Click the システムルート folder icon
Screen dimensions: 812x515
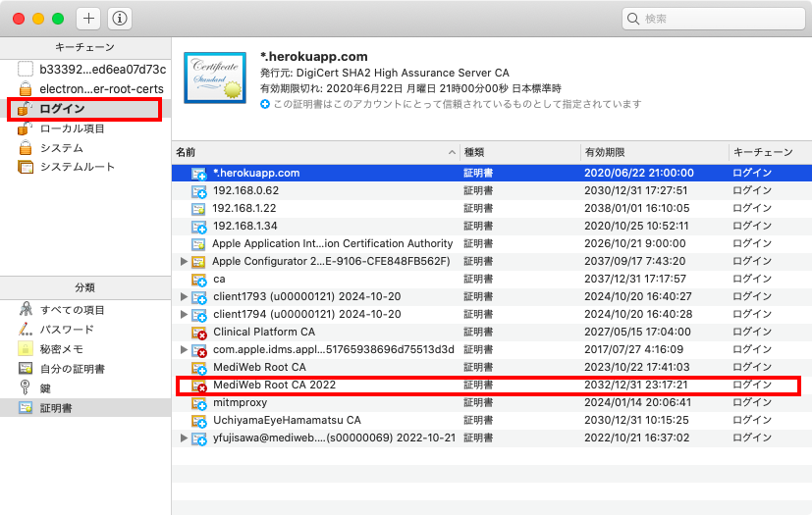click(26, 167)
